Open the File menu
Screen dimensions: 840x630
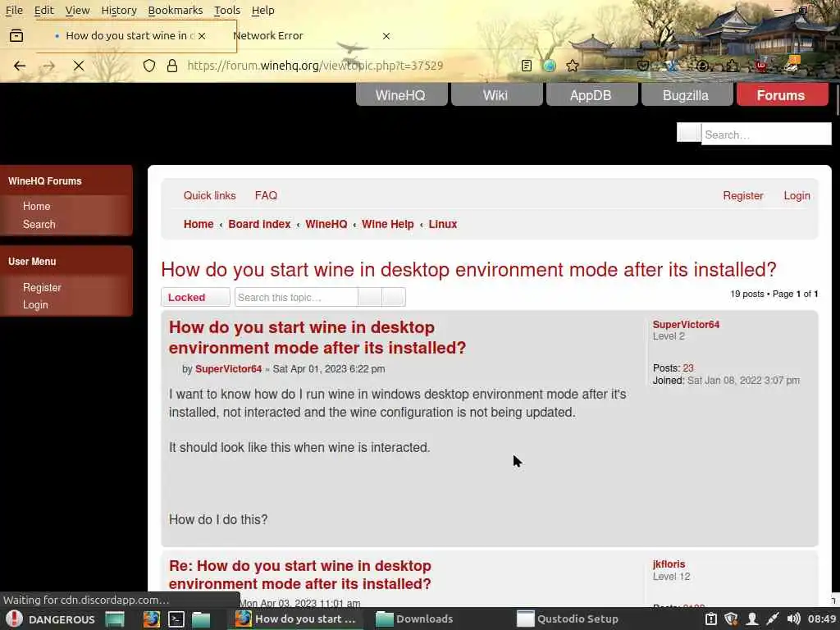pyautogui.click(x=14, y=10)
